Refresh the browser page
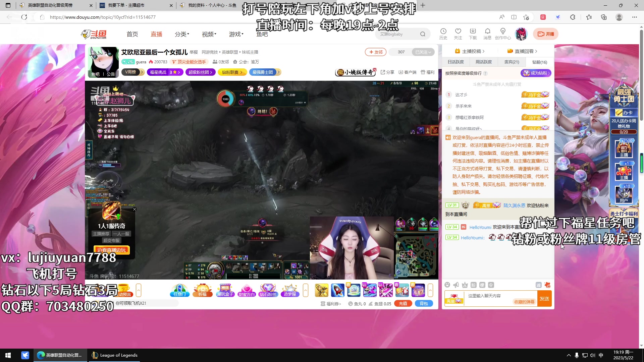This screenshot has height=362, width=644. click(x=24, y=17)
